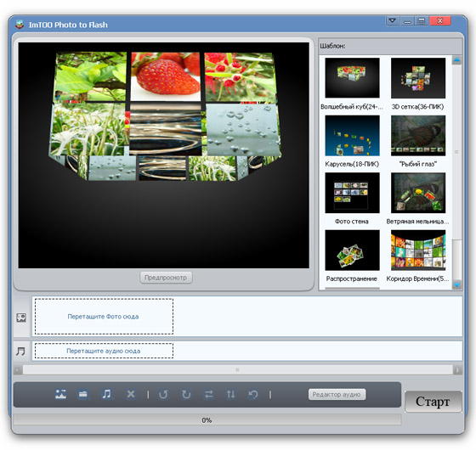The width and height of the screenshot is (476, 450).
Task: Click the add audio music note icon
Action: (x=106, y=394)
